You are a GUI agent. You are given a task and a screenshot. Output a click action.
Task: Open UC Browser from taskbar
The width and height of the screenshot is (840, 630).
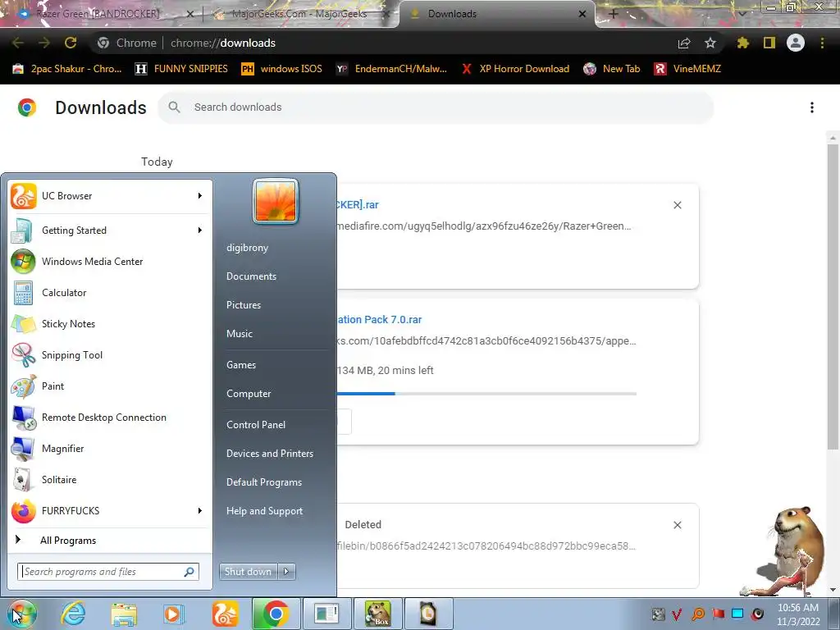pyautogui.click(x=225, y=614)
